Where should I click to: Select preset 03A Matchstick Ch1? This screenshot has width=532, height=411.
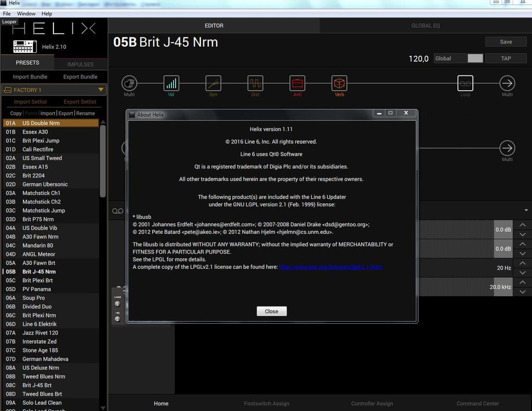pyautogui.click(x=51, y=193)
